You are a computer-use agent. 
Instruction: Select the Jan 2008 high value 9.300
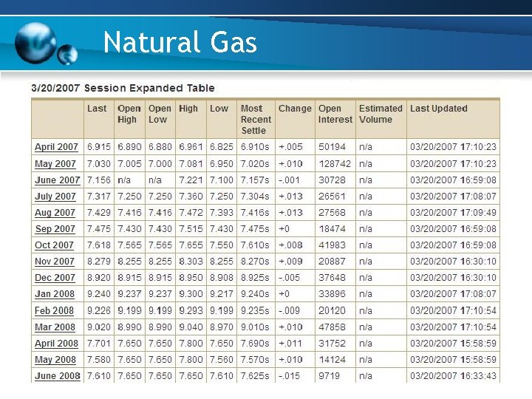click(x=191, y=294)
